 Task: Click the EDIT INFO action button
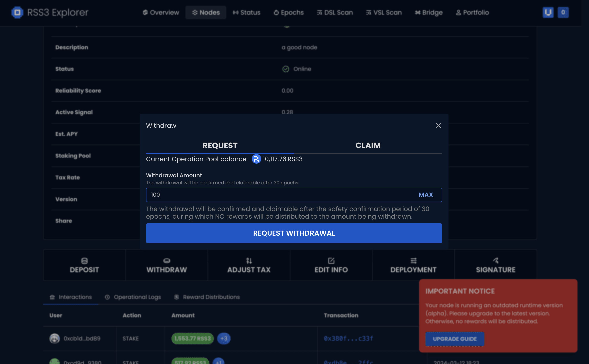point(331,265)
